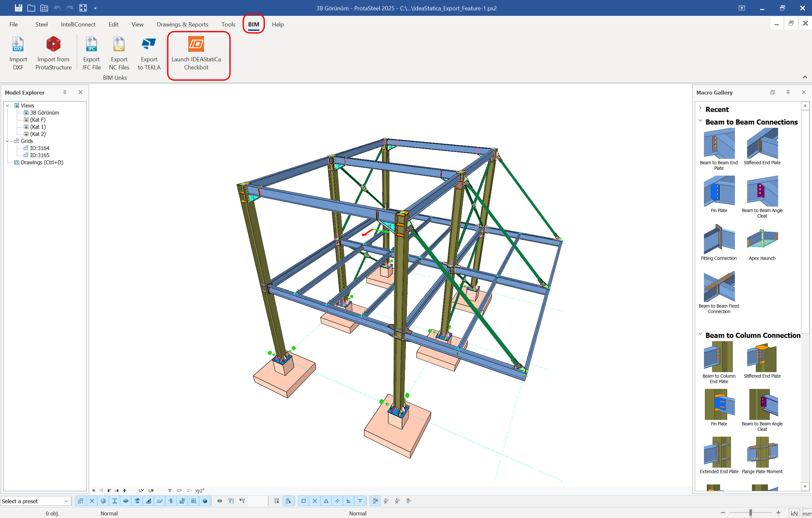Expand the Recent section in Macro Gallery
Image resolution: width=812 pixels, height=518 pixels.
pos(700,109)
